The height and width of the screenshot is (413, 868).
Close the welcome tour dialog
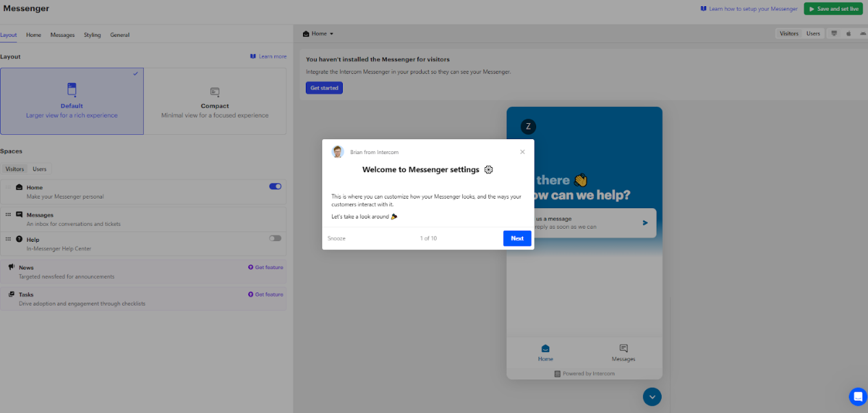522,152
